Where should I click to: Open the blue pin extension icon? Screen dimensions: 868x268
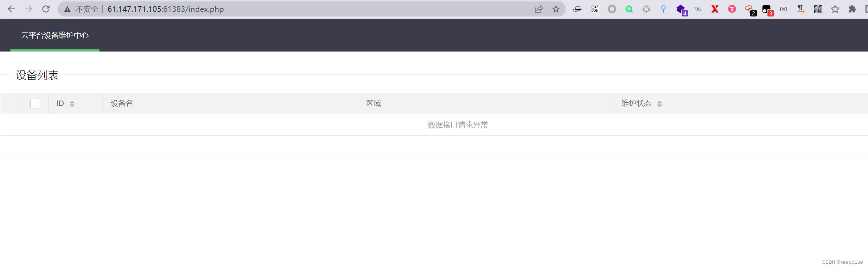click(663, 9)
